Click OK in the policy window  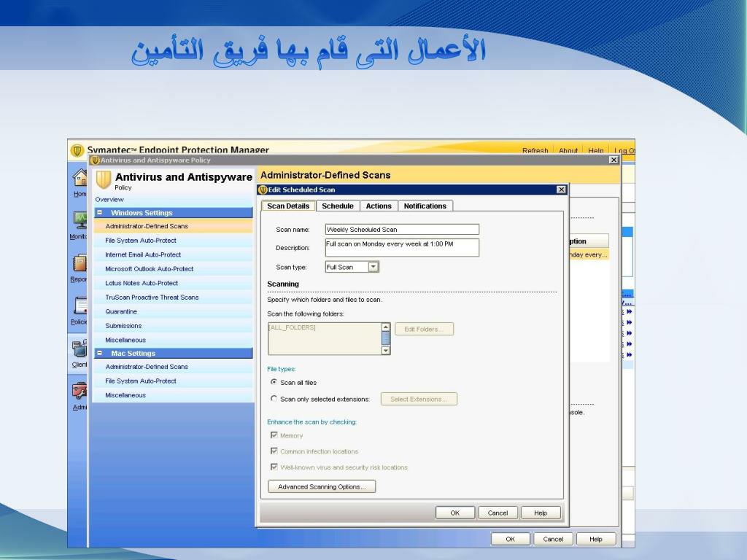[510, 539]
